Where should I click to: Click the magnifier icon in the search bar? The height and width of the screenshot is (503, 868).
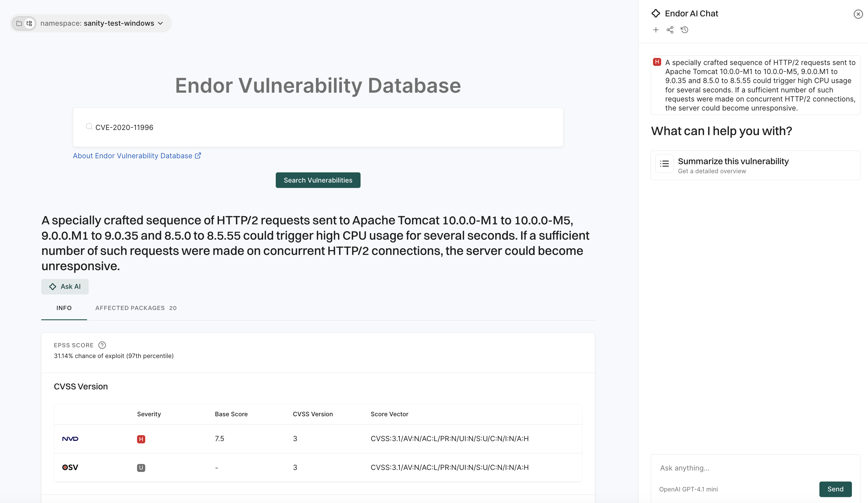(89, 127)
